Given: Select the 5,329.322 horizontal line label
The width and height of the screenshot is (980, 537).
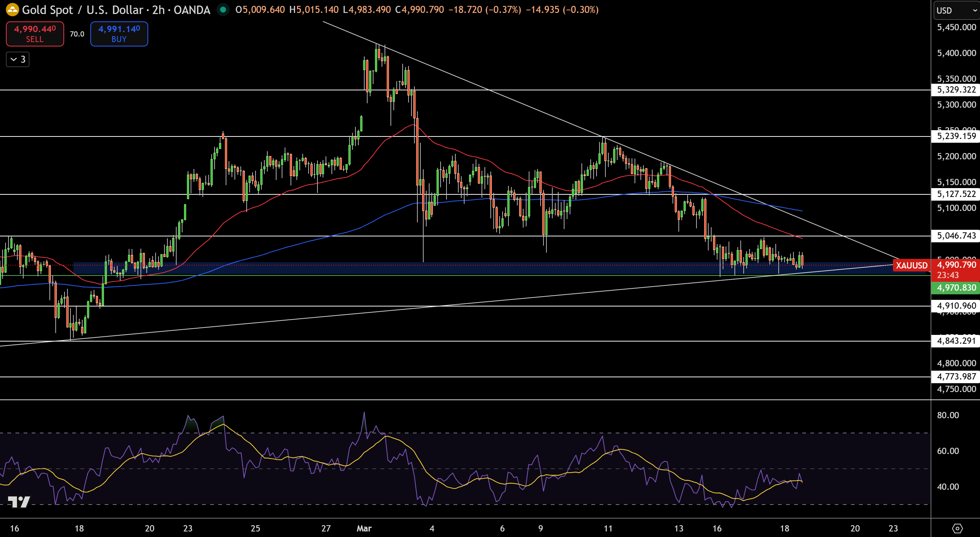Looking at the screenshot, I should click(x=956, y=90).
